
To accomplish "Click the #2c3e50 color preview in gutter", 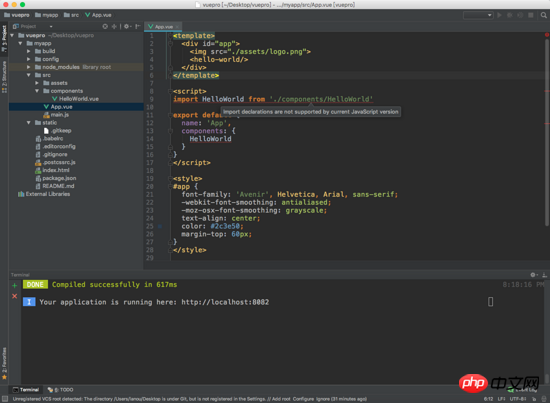I will tap(160, 226).
